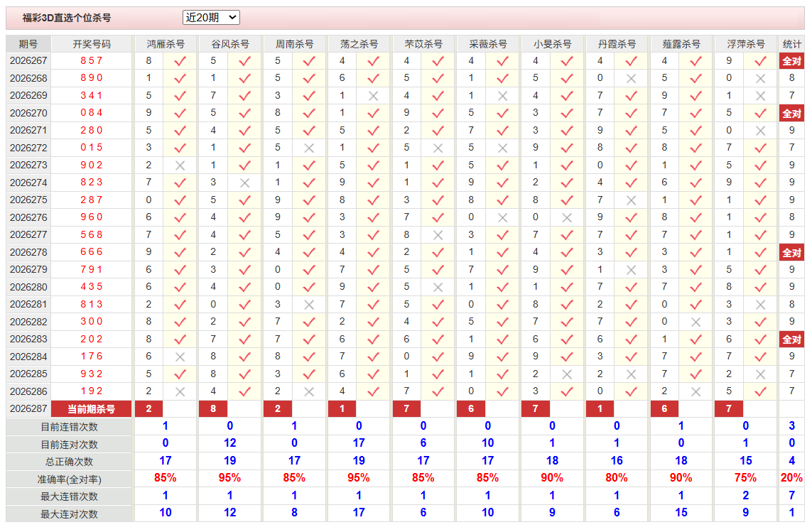Click the 期号 column header
The image size is (812, 532).
[28, 44]
